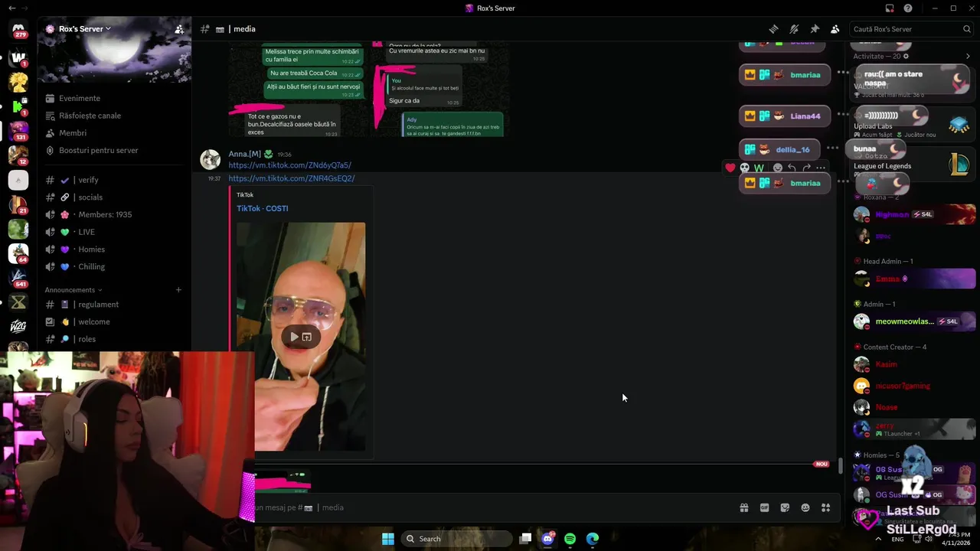Play the TikTok embedded video
Viewport: 980px width, 551px height.
click(295, 337)
